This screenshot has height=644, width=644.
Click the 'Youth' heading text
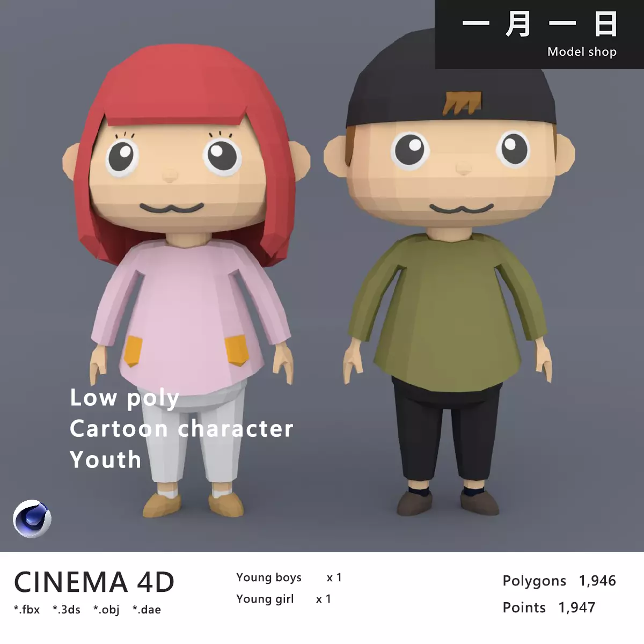[x=105, y=460]
